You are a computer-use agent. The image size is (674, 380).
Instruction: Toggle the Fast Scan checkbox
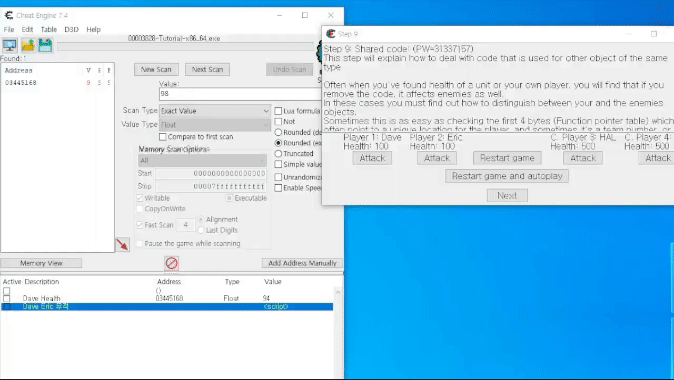click(140, 225)
